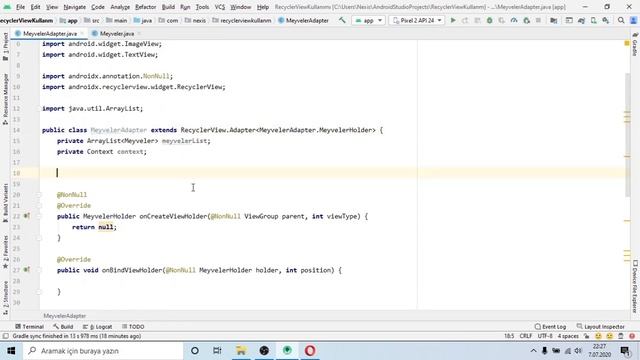Screen dimensions: 640x360
Task: Open the File menu
Action: pyautogui.click(x=20, y=7)
